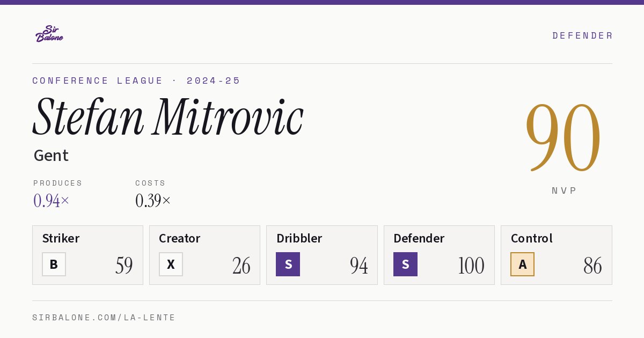Open the sirbalone.com/la-lente link
The height and width of the screenshot is (338, 644).
(x=104, y=318)
